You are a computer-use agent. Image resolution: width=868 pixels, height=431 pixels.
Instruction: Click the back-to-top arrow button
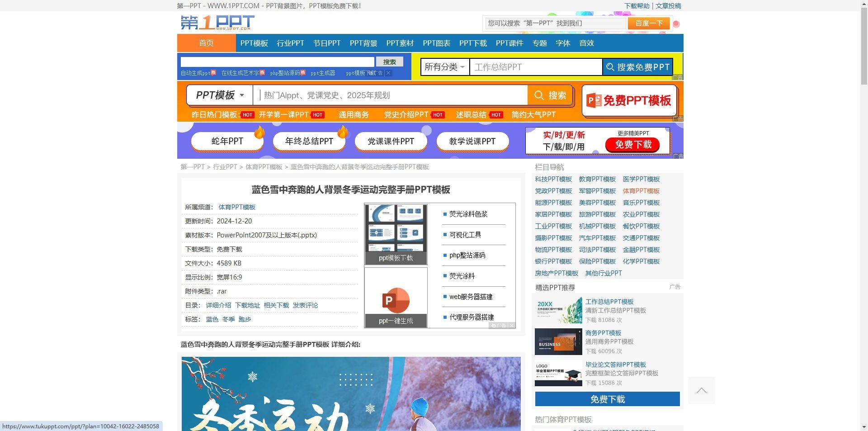pyautogui.click(x=701, y=390)
